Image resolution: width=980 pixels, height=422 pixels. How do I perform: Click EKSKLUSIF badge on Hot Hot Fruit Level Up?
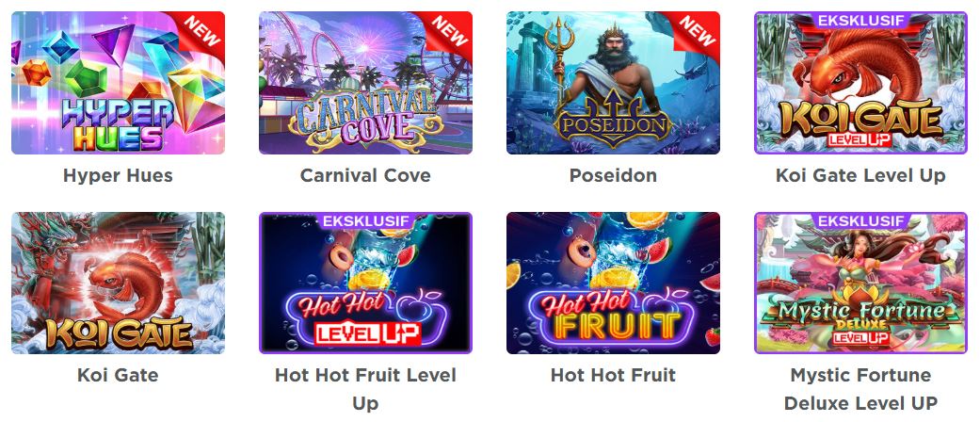(x=365, y=220)
